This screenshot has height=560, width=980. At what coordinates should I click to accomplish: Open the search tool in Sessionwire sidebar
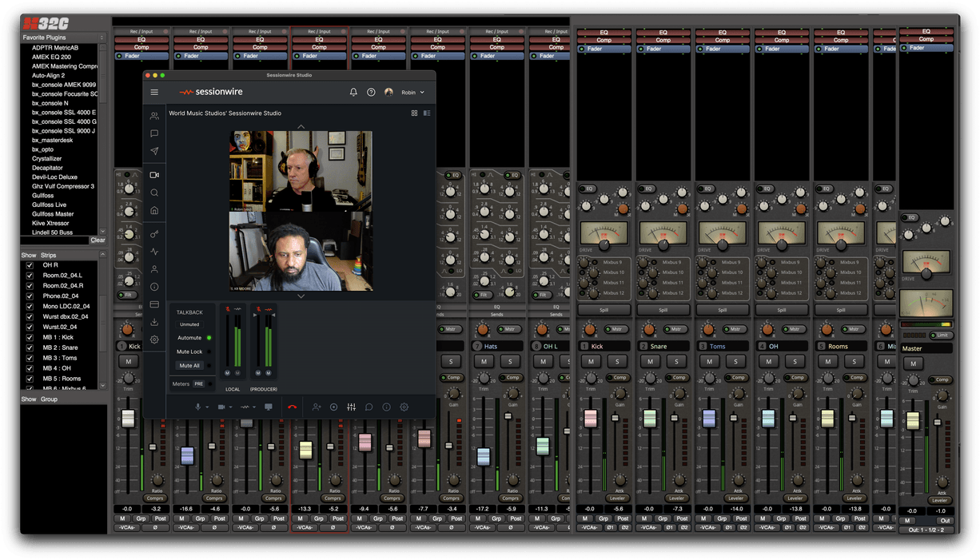tap(154, 193)
